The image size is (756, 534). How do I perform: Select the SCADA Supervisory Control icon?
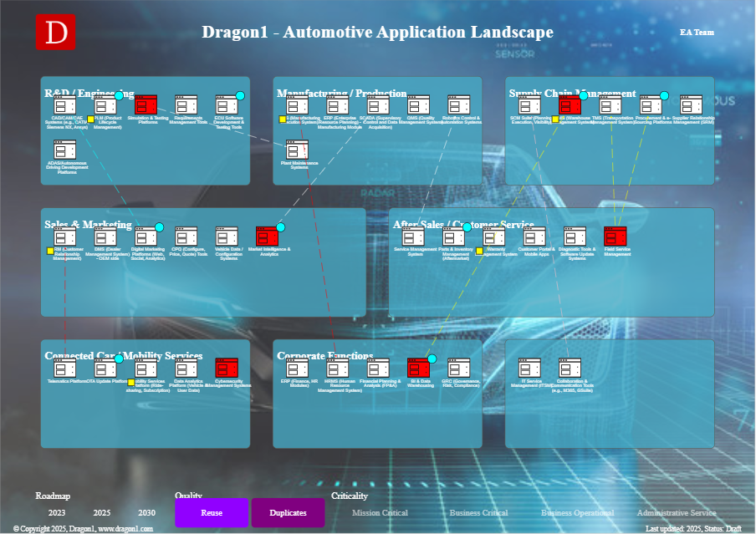pyautogui.click(x=379, y=104)
